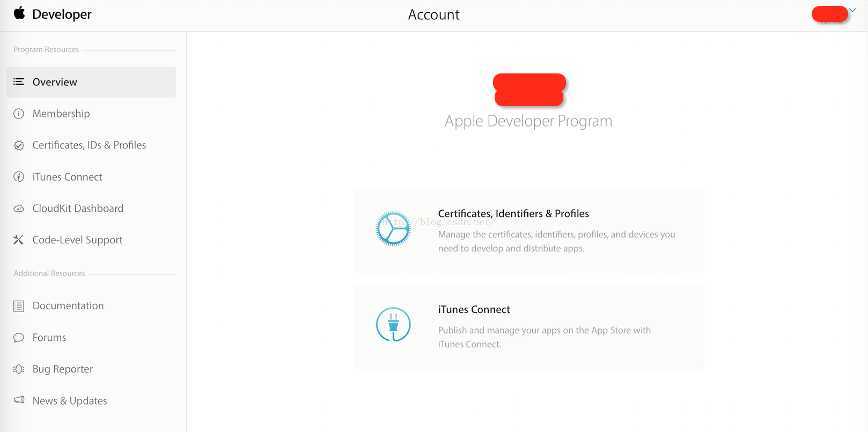Select Membership in the sidebar

click(61, 114)
